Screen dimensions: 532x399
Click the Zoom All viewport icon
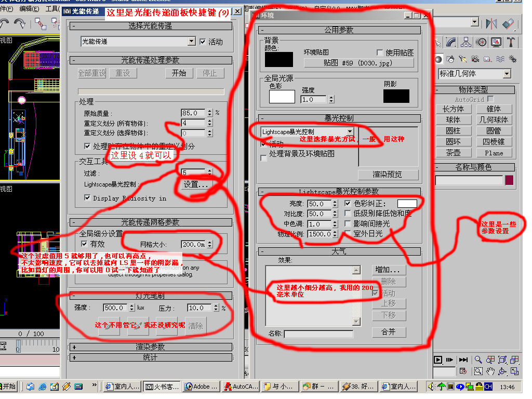click(x=490, y=360)
